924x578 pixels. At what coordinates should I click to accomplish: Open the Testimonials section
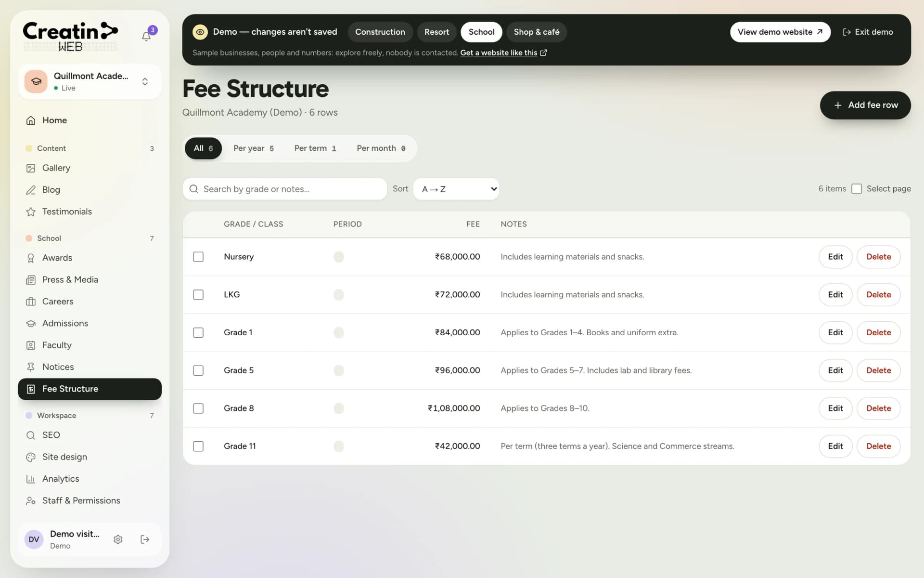[90, 211]
